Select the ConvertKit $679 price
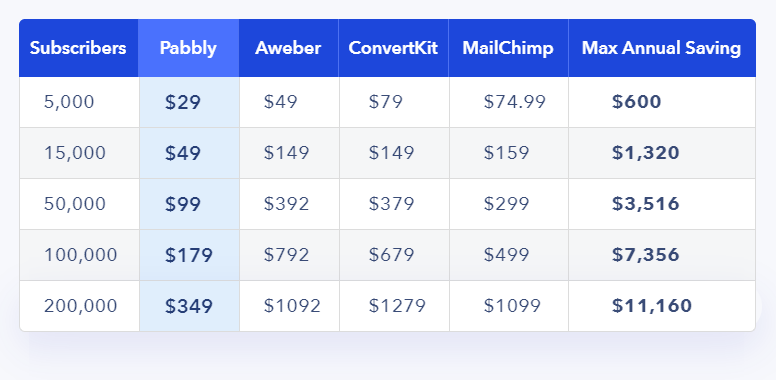 (391, 255)
